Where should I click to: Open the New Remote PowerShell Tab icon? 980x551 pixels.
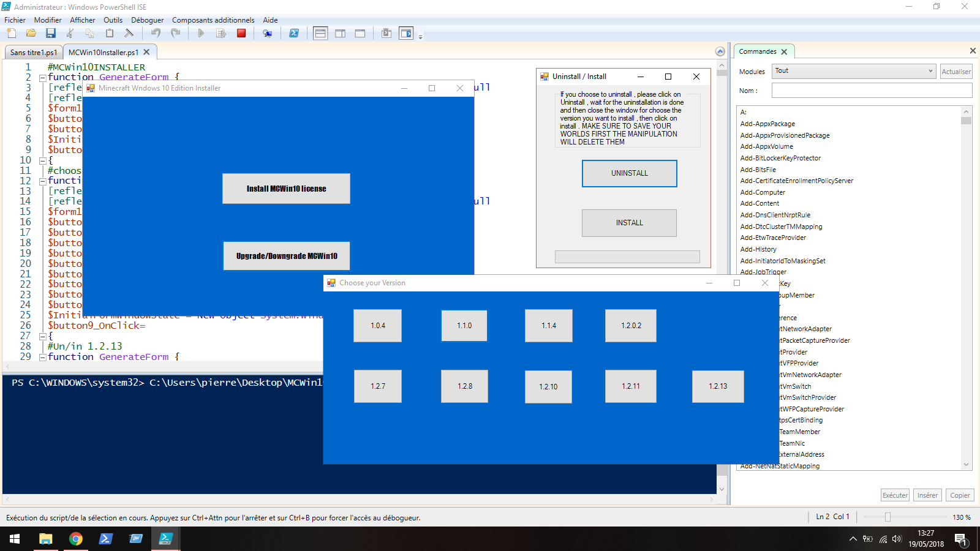click(x=267, y=34)
